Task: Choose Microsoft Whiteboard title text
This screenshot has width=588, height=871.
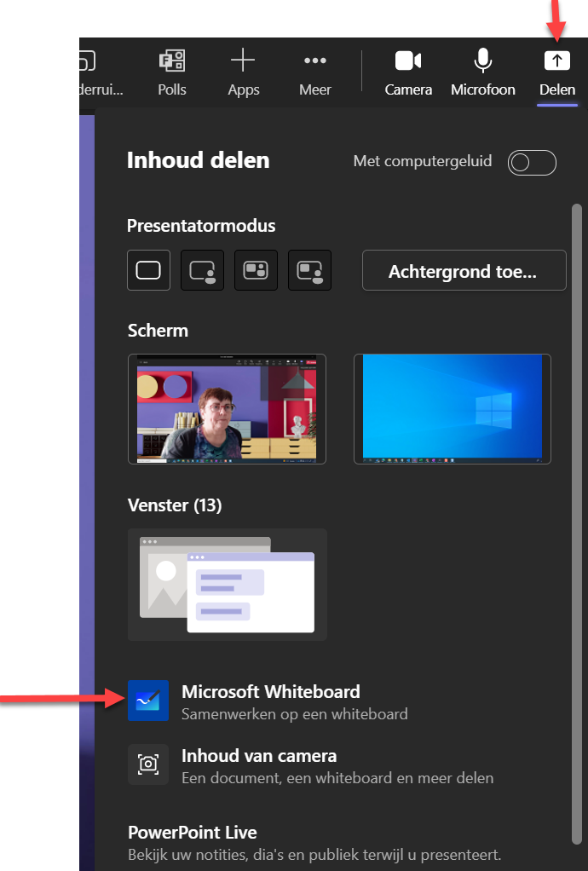Action: [x=271, y=691]
